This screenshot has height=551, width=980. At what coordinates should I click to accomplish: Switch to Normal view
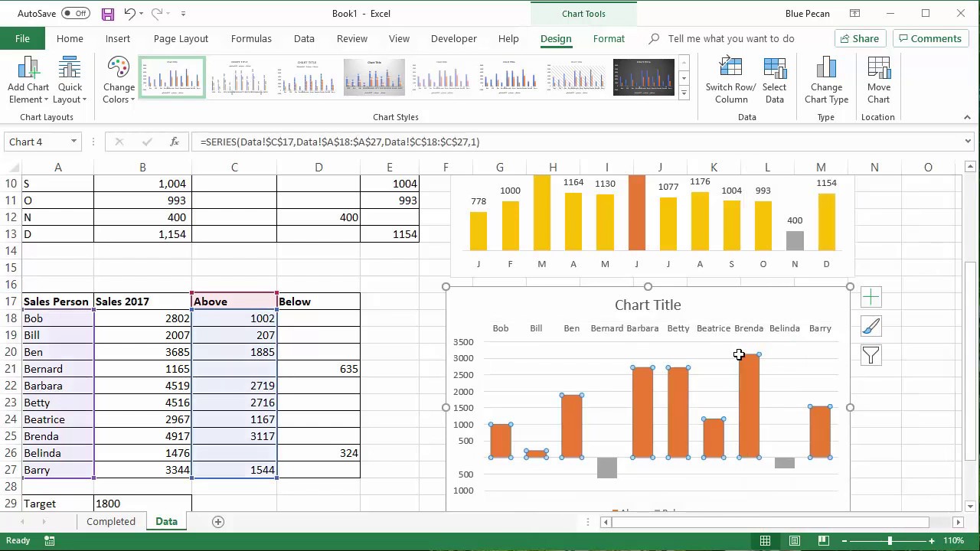(765, 540)
